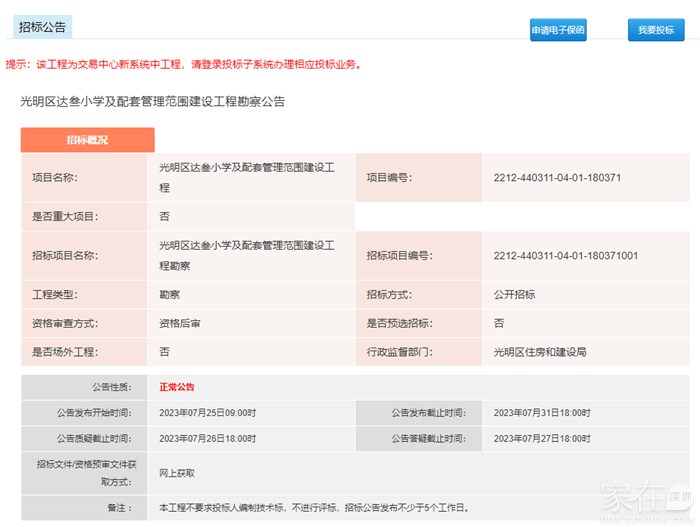The image size is (700, 527).
Task: Click the 公告发布截止时间 date value
Action: (x=541, y=413)
